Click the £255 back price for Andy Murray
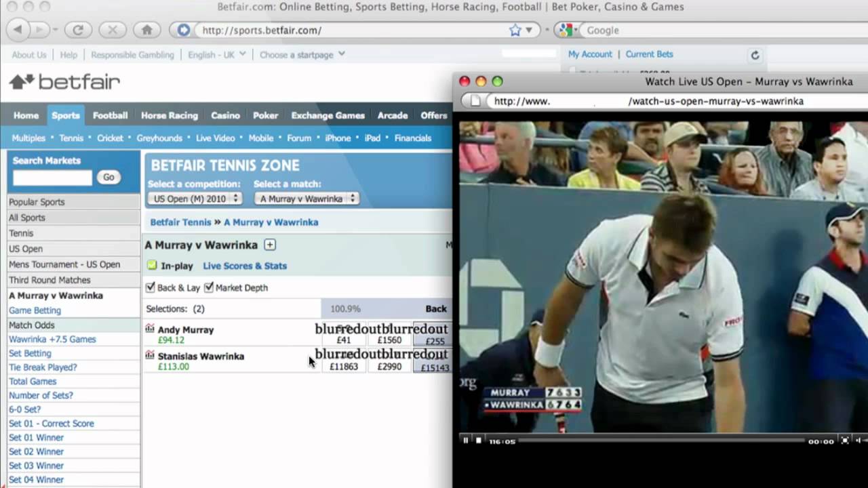Viewport: 868px width, 488px height. [x=433, y=334]
